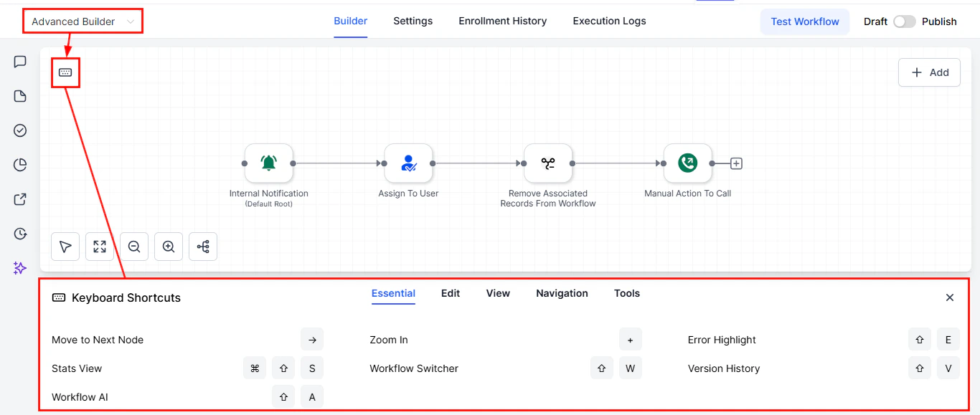Click the Workflow AI shortcut label
This screenshot has width=980, height=415.
coord(80,397)
